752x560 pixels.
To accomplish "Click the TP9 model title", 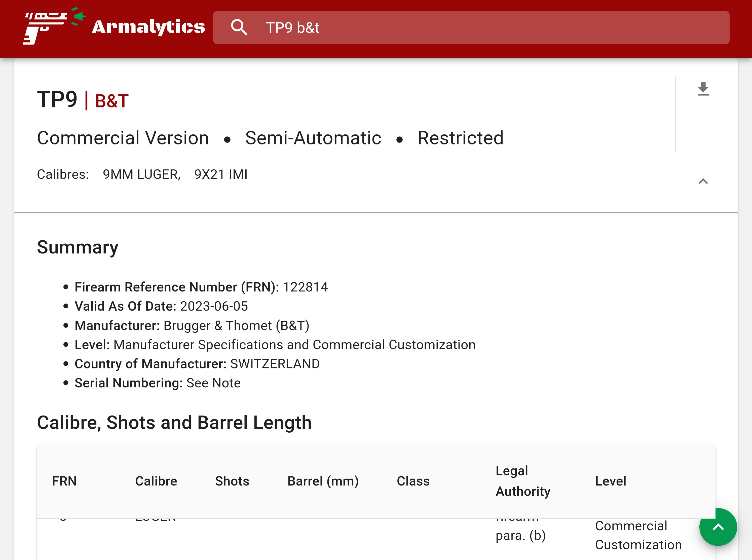I will [x=57, y=100].
